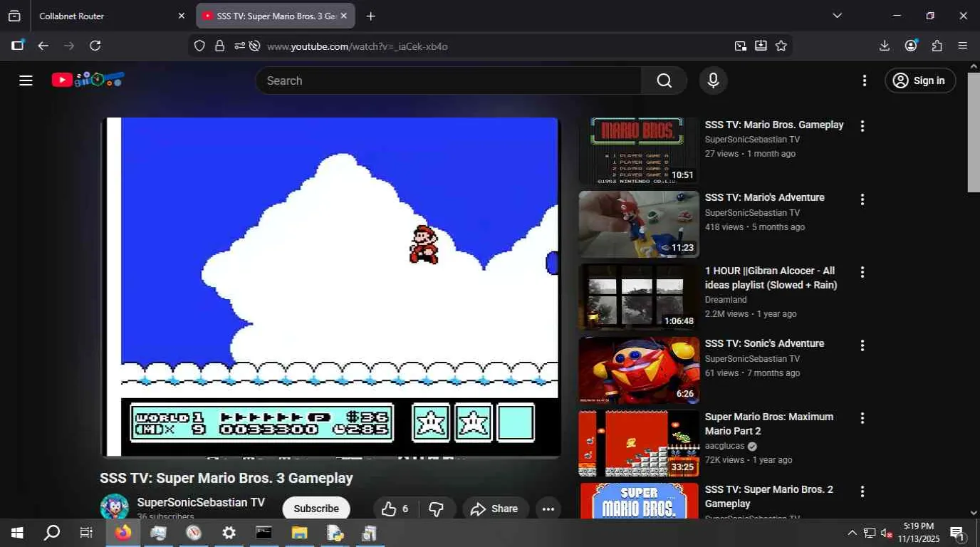
Task: Open the 'SSS TV: Mario's Adventure' title link
Action: pos(765,197)
